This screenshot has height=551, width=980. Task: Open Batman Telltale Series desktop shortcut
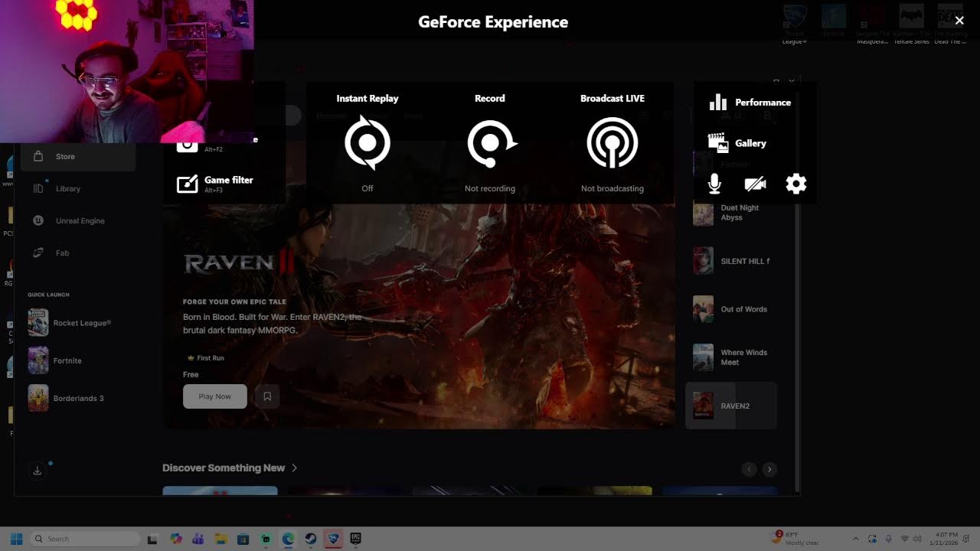pos(911,23)
